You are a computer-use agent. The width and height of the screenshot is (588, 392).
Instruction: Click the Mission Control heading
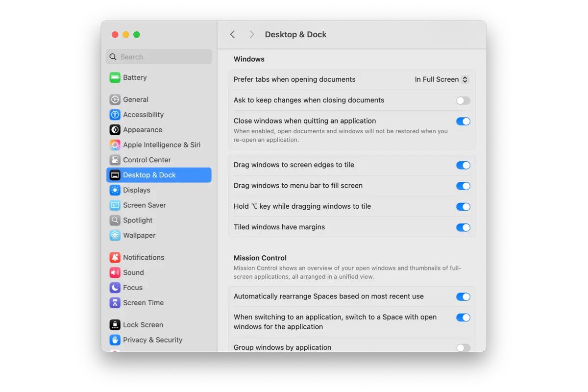click(x=260, y=258)
